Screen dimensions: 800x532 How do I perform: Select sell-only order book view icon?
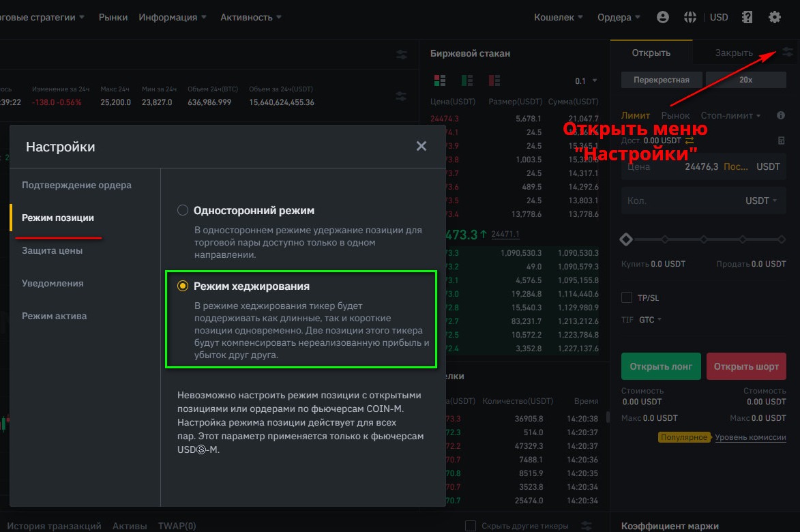[x=494, y=80]
